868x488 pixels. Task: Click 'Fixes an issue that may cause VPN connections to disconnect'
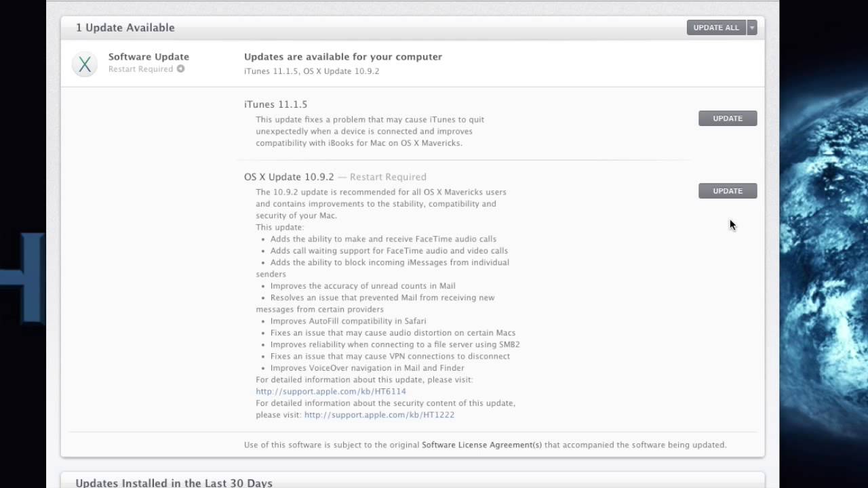[x=390, y=357]
